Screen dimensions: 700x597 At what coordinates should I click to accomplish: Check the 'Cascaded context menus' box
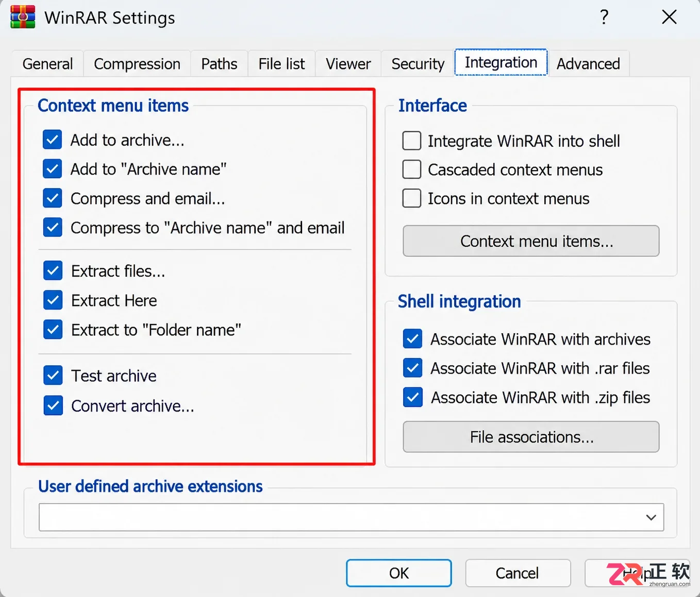pyautogui.click(x=412, y=169)
